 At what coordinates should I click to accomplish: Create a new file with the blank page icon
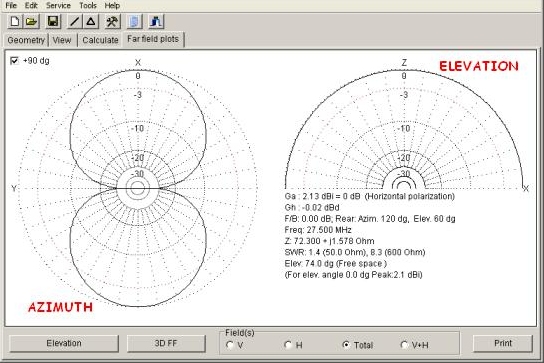[x=15, y=22]
